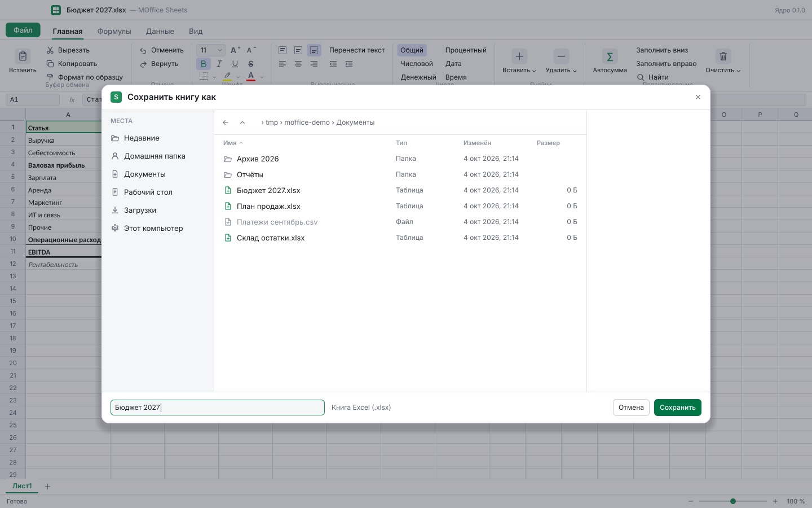Click the Автосумма sigma icon
Viewport: 812px width, 508px height.
(x=610, y=56)
